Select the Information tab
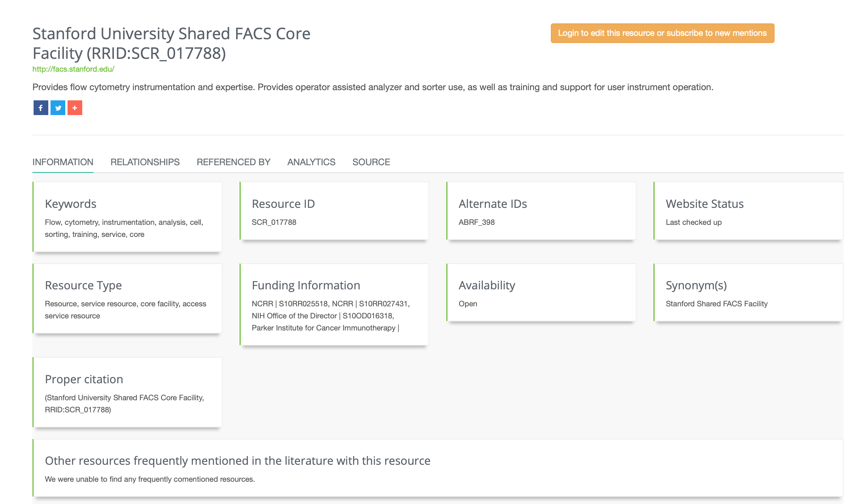This screenshot has height=504, width=867. [63, 162]
